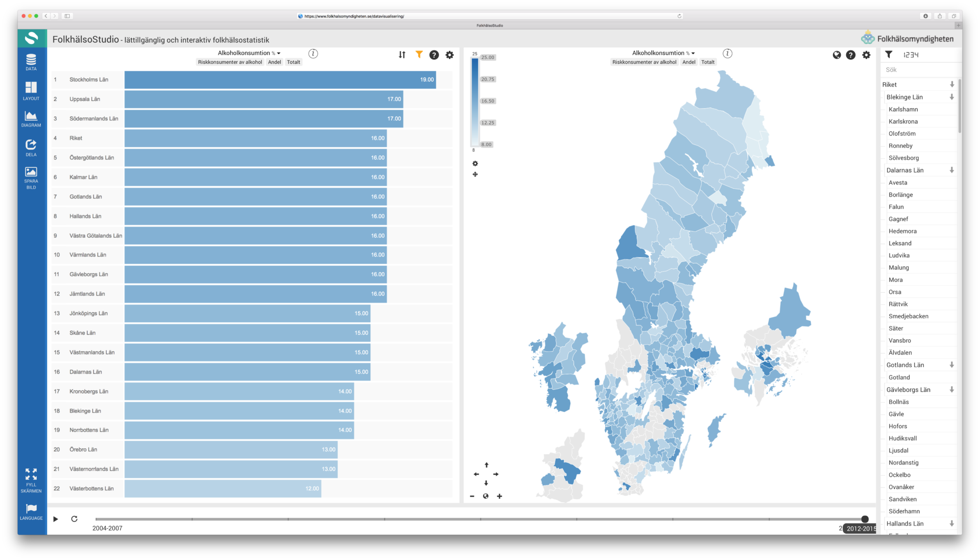The height and width of the screenshot is (560, 980).
Task: Collapse the Dalarnas Län region group
Action: pos(951,170)
